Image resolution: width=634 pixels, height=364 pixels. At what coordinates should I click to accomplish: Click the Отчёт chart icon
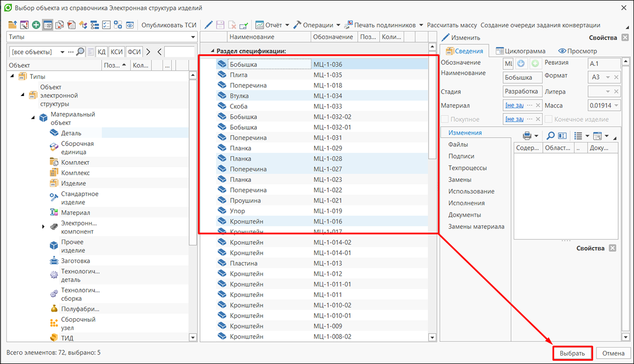(x=259, y=25)
